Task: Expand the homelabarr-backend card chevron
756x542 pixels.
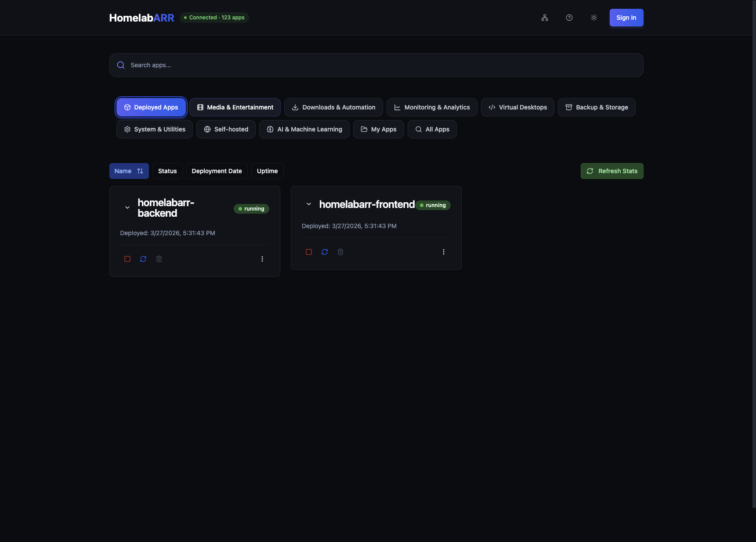Action: pyautogui.click(x=127, y=207)
